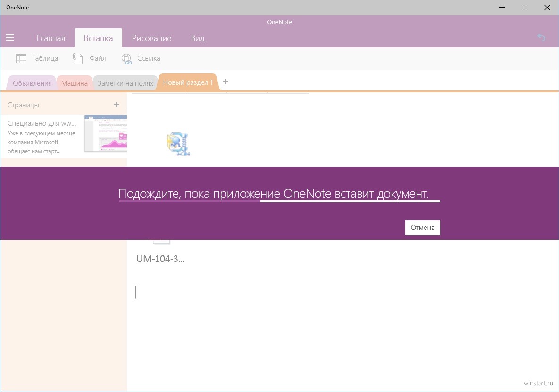Add a new page with plus icon
The height and width of the screenshot is (392, 559).
coord(116,104)
